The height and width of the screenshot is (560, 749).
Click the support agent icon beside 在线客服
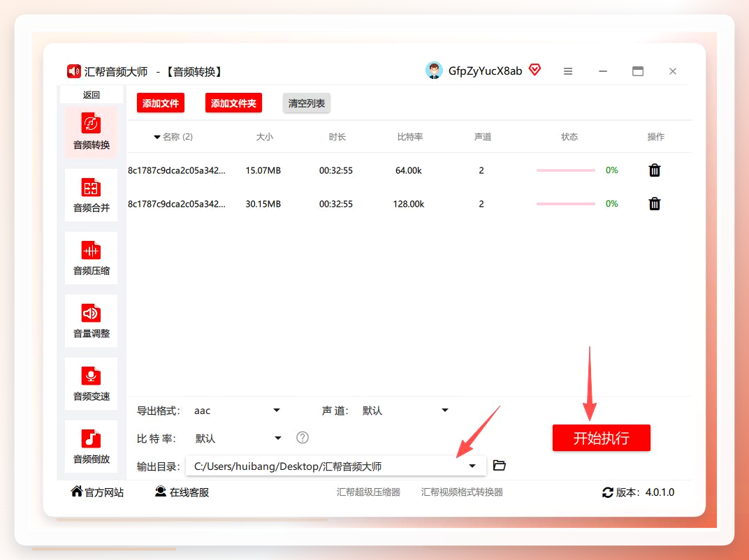[161, 492]
